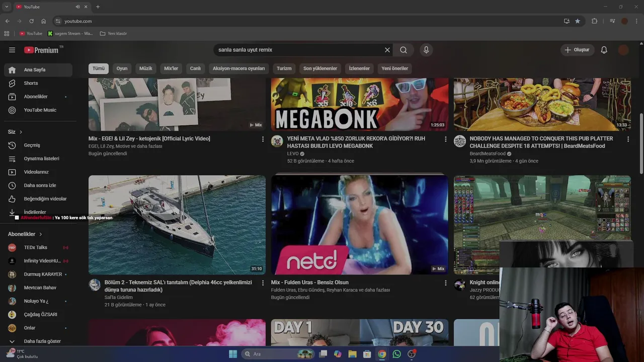The height and width of the screenshot is (362, 644).
Task: Play the MEGABONK video thumbnail
Action: pyautogui.click(x=360, y=105)
